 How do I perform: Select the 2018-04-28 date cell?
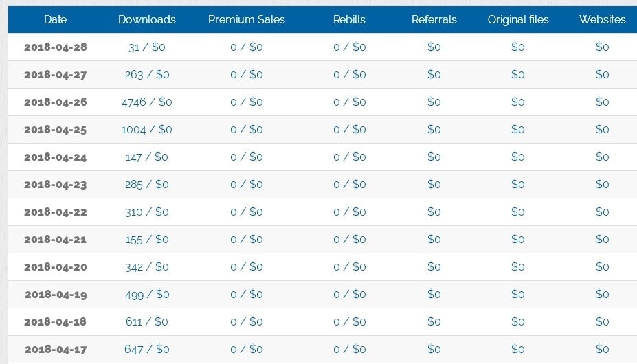click(x=56, y=47)
